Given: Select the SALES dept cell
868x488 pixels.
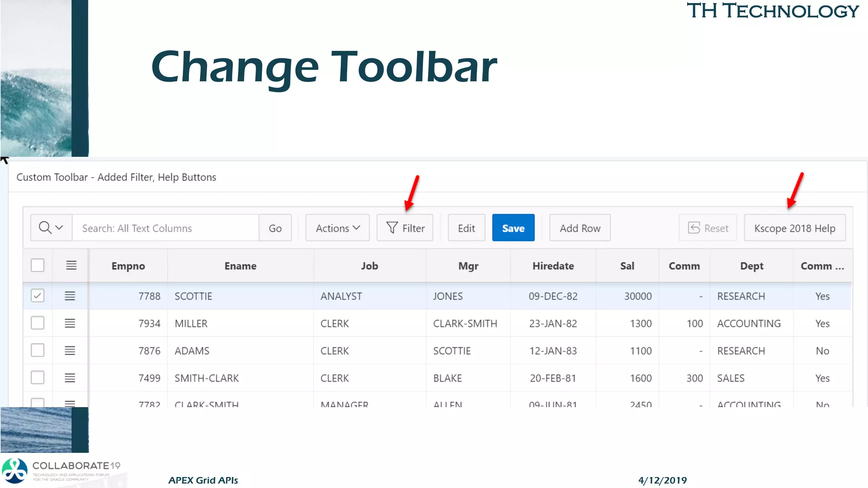Looking at the screenshot, I should pos(752,378).
